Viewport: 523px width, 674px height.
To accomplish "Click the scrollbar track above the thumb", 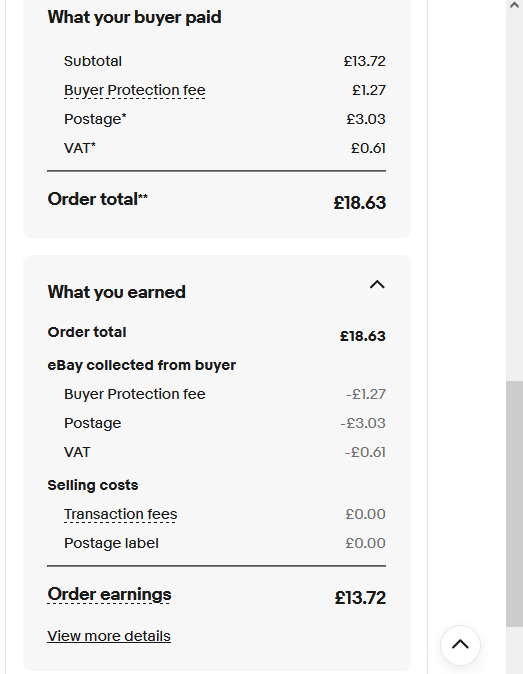I will point(514,193).
